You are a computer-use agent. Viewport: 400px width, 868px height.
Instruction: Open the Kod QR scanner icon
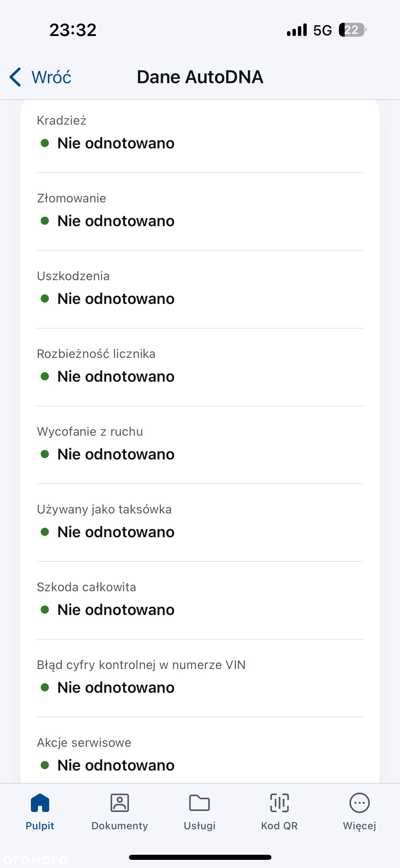tap(280, 803)
